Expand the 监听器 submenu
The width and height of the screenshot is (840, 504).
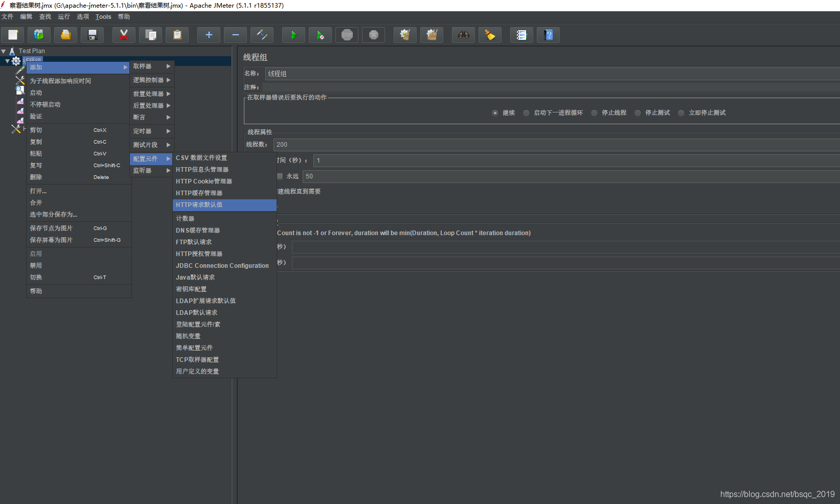pyautogui.click(x=152, y=171)
